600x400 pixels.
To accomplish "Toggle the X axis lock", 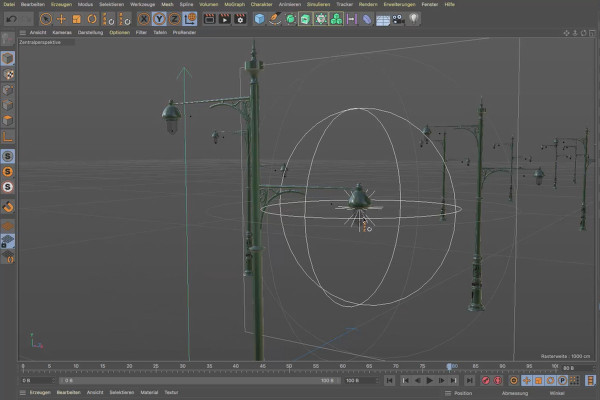I will point(143,19).
